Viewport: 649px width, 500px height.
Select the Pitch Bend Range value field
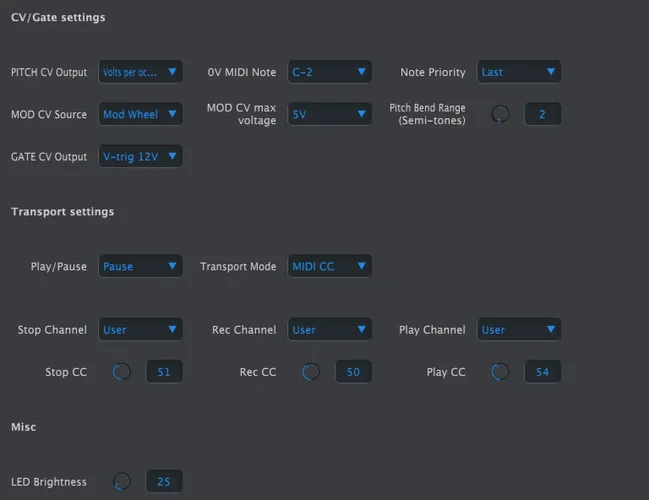pyautogui.click(x=542, y=114)
